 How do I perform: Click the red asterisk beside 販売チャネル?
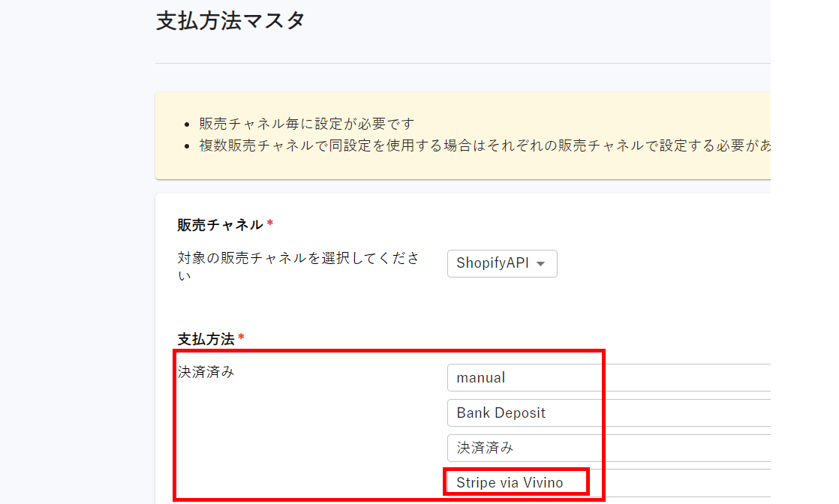click(x=270, y=222)
